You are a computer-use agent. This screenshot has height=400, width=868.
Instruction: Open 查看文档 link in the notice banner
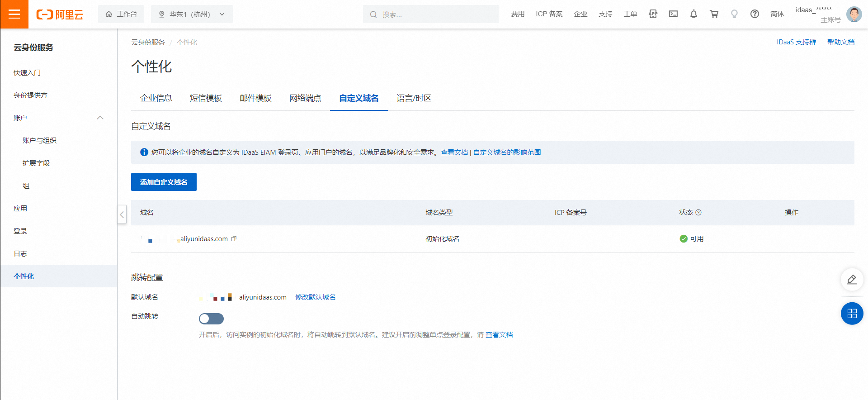coord(454,152)
